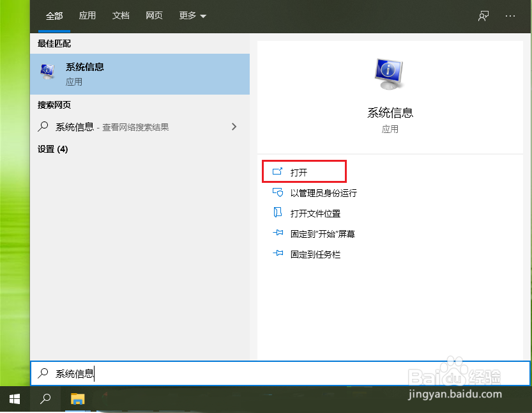Open the feedback icon in search header
Image resolution: width=532 pixels, height=413 pixels.
(483, 15)
